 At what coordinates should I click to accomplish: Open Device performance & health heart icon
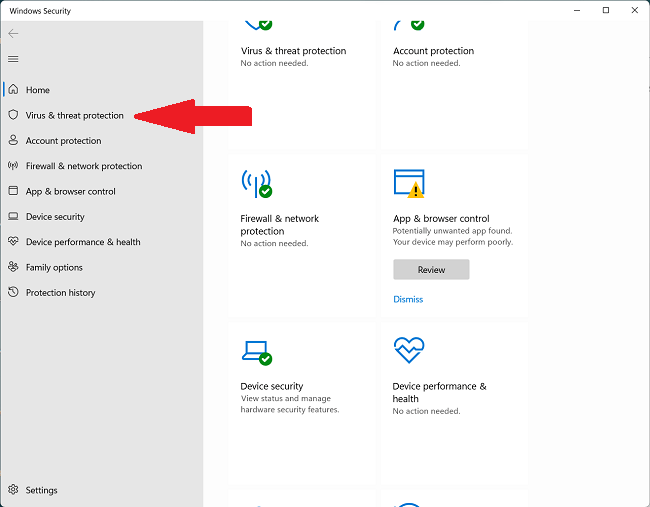13,242
